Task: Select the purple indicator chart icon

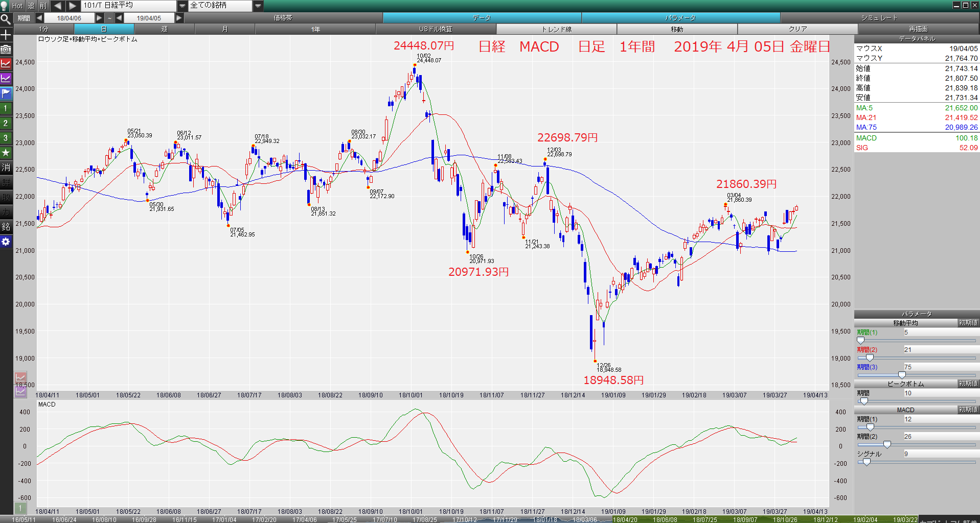Action: (x=6, y=79)
